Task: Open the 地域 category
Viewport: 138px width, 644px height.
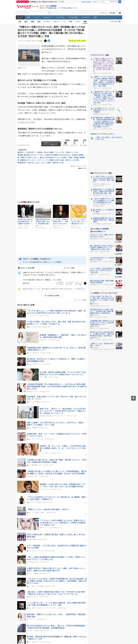Action: [x=85, y=21]
